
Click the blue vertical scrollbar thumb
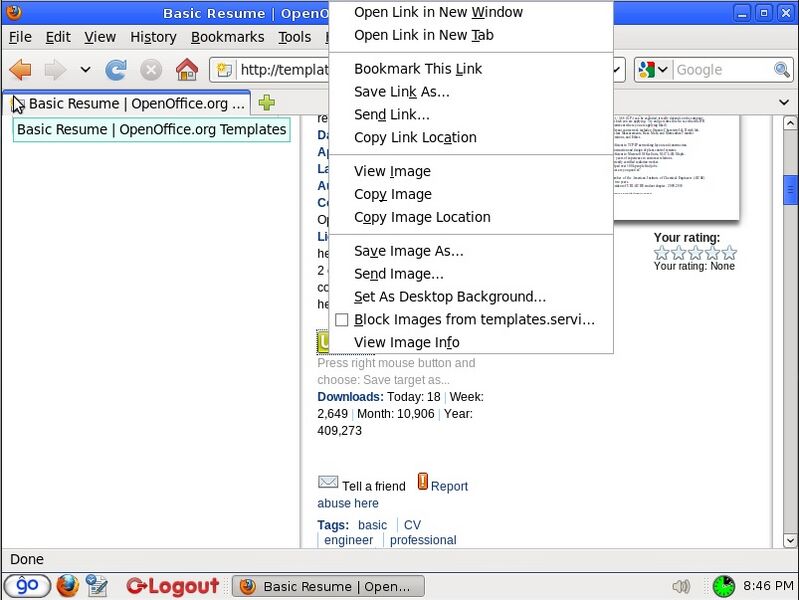point(790,190)
